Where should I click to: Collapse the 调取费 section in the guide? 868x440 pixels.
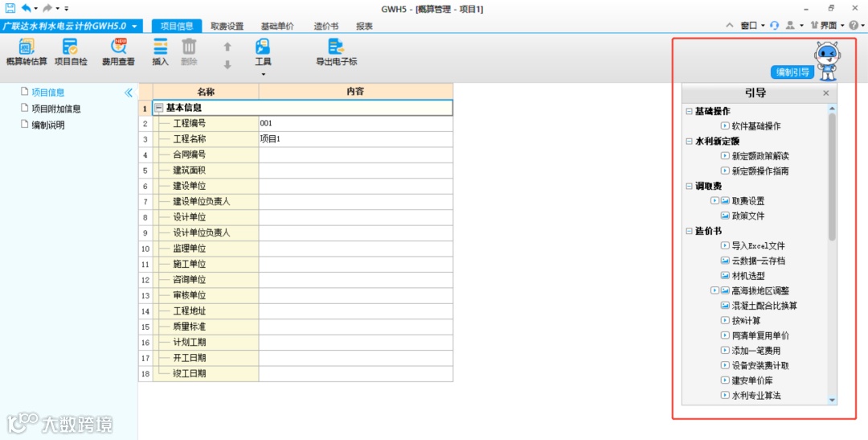[689, 186]
